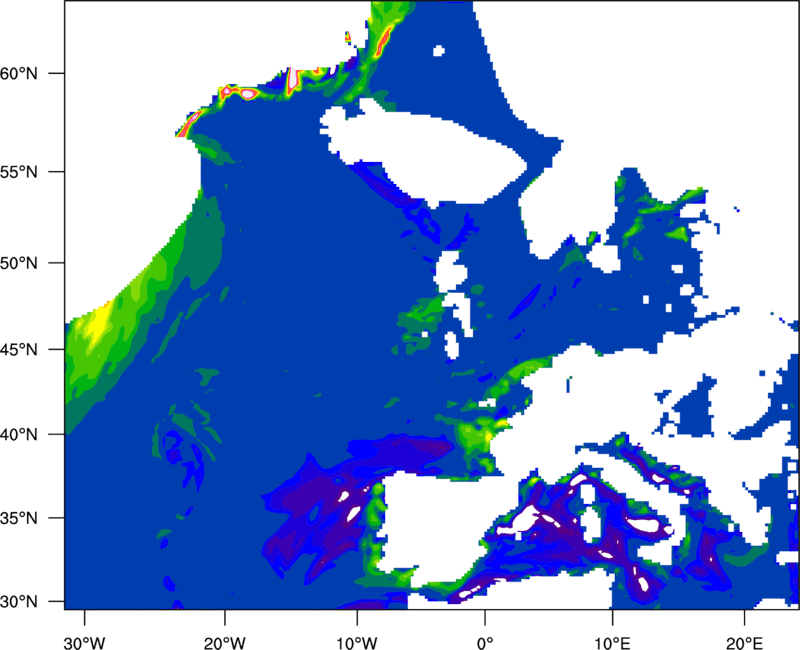
Task: Click the 30°W longitude axis label
Action: click(85, 643)
